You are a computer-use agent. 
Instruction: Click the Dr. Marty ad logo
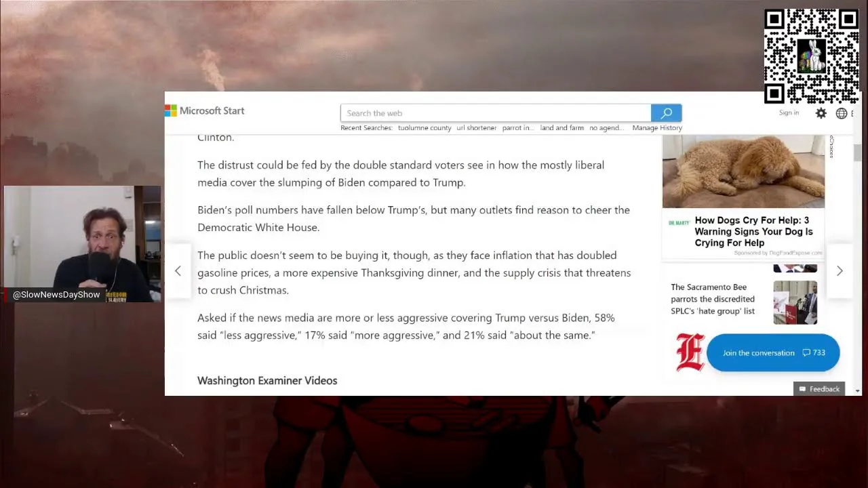pos(679,223)
